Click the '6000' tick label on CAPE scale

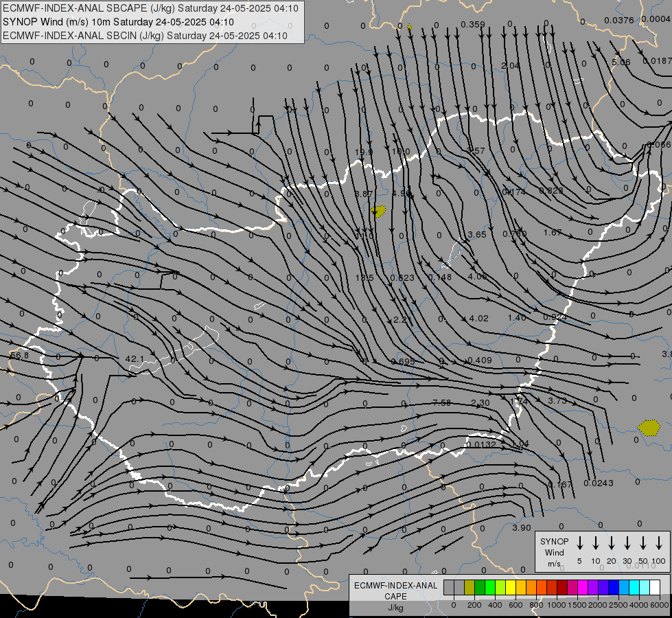660,605
